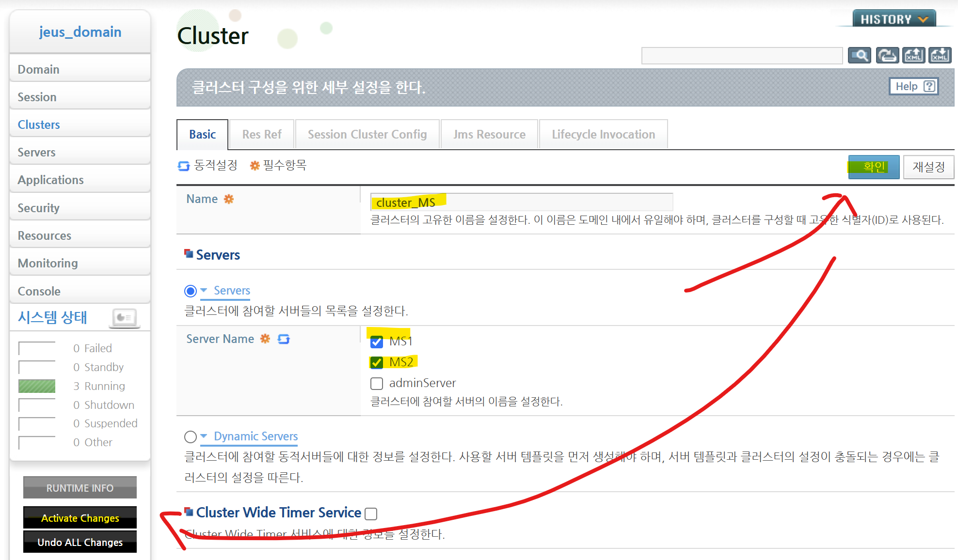The image size is (958, 560).
Task: Click the XML export (up arrow) icon
Action: click(x=913, y=56)
